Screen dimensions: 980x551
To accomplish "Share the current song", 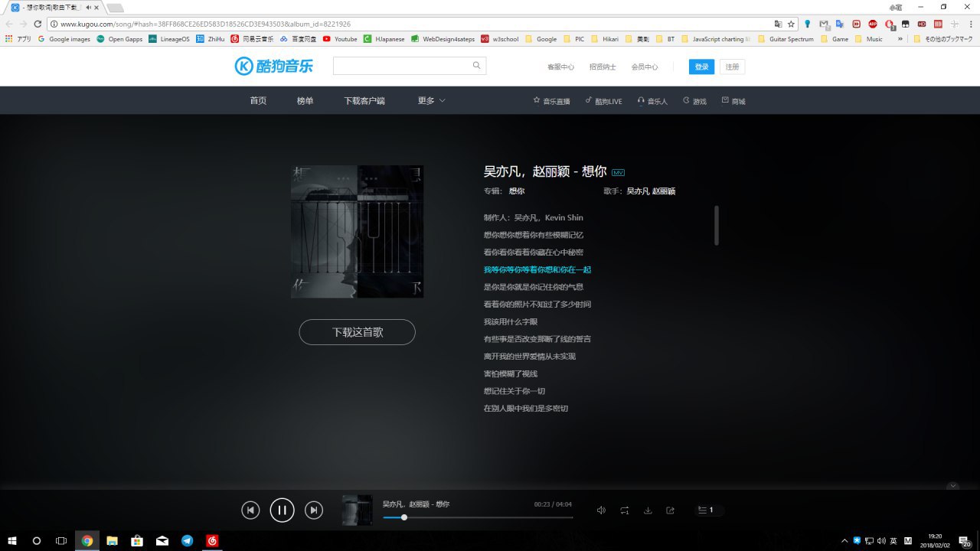I will point(671,510).
